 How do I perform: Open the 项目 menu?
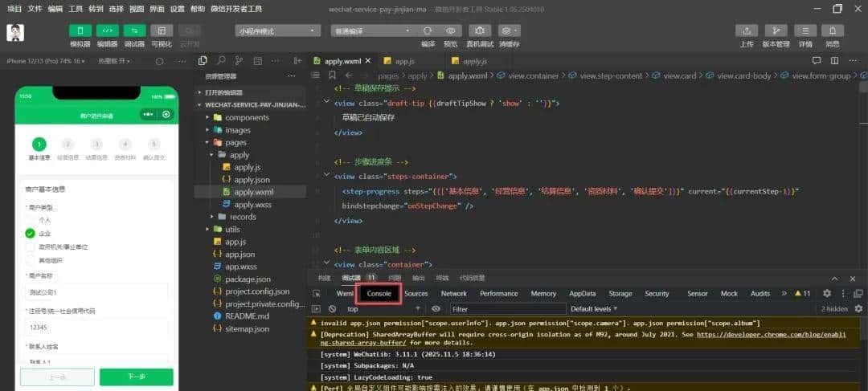click(x=14, y=9)
